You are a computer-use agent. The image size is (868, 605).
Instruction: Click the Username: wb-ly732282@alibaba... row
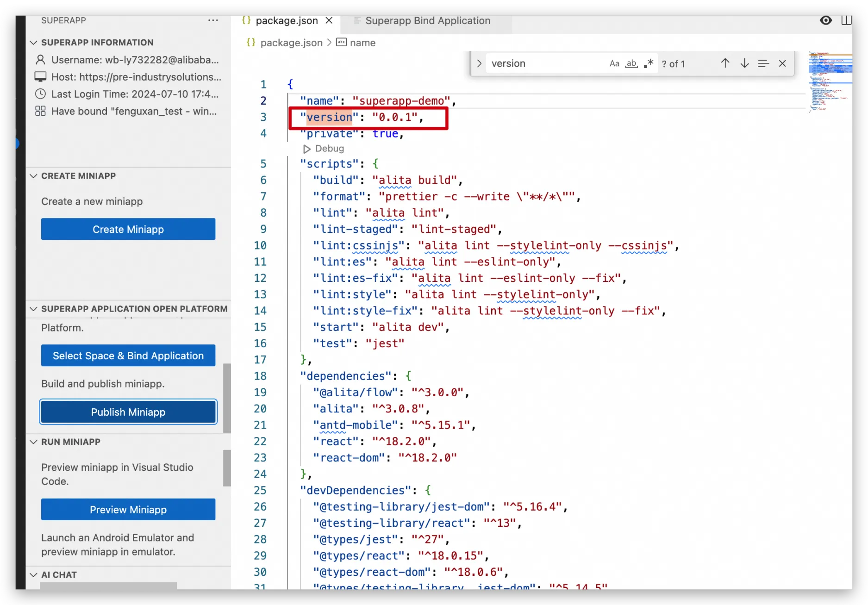point(129,60)
